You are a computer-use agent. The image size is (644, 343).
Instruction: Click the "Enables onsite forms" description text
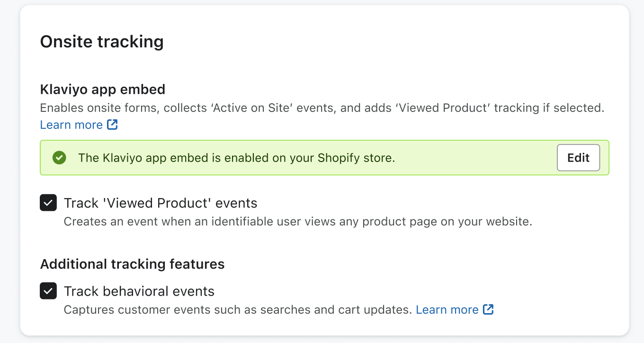(322, 108)
